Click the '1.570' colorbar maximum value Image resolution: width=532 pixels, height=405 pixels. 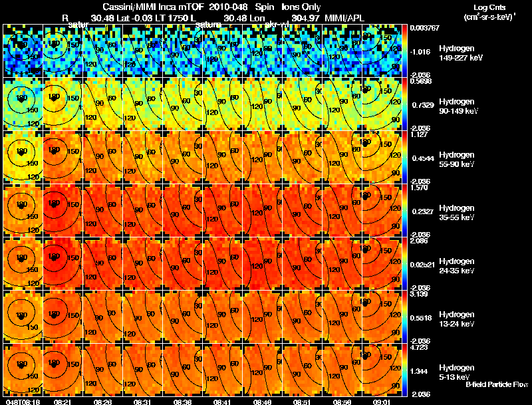point(419,188)
